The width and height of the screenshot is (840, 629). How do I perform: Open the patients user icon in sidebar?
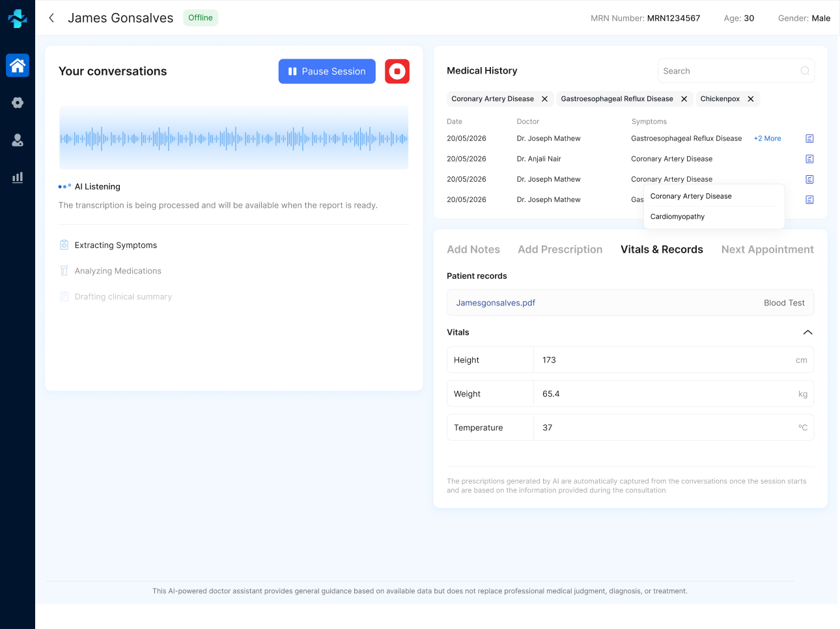(x=18, y=140)
